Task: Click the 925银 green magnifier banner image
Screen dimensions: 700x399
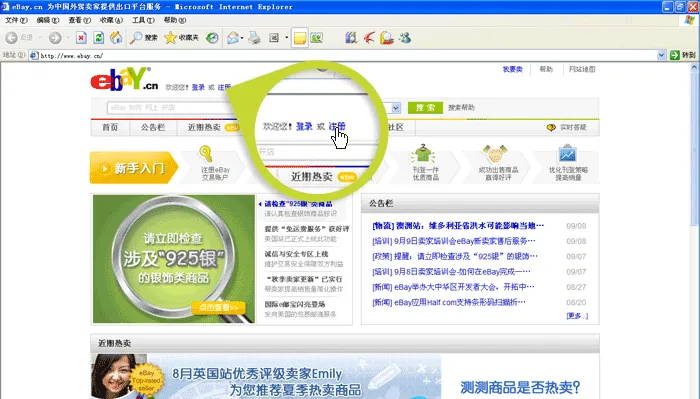Action: pyautogui.click(x=174, y=259)
